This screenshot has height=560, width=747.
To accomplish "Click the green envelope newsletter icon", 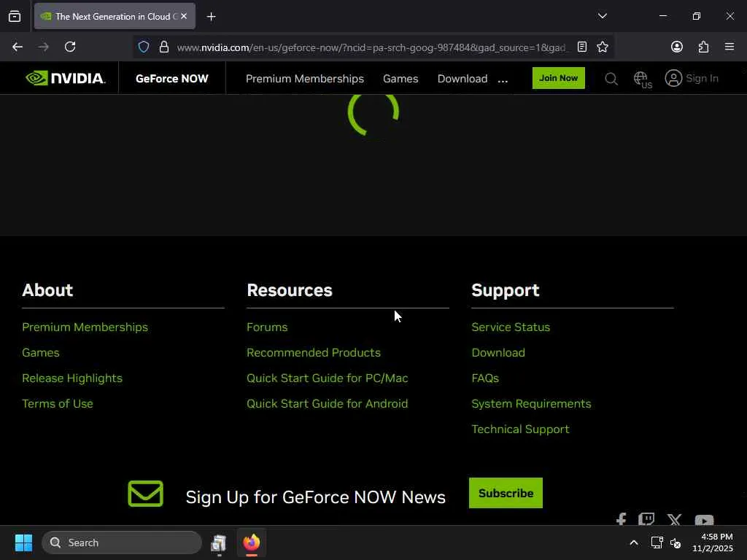I will pos(145,494).
